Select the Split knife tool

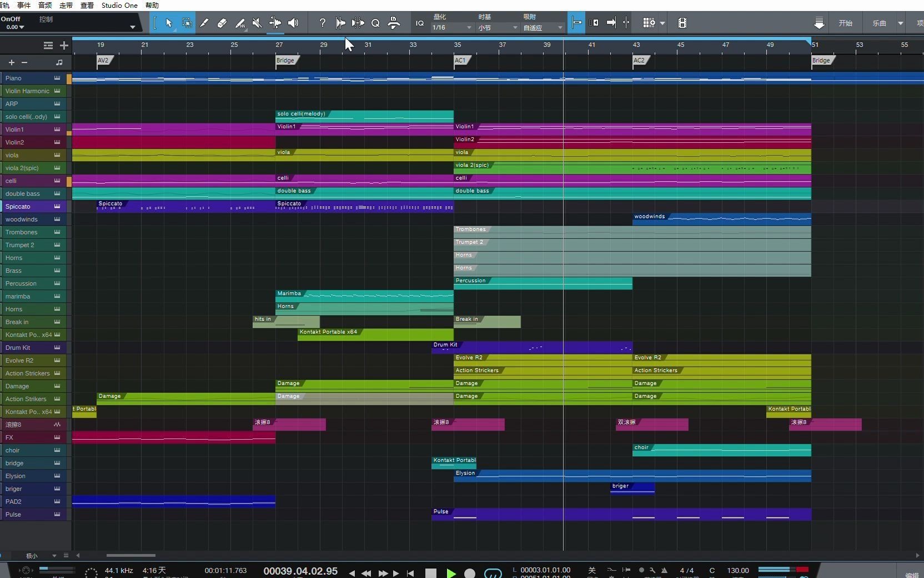tap(204, 23)
